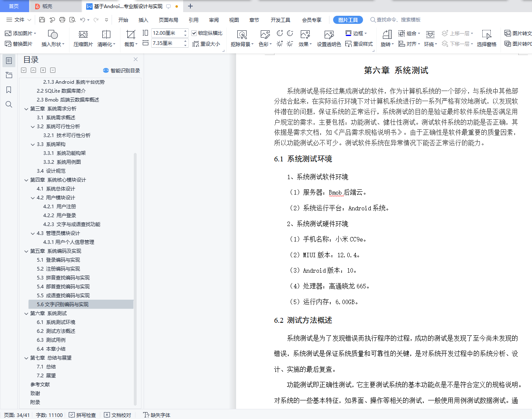Screen dimensions: 532x419
Task: Click 智能识别目录 smart TOC recognition
Action: coord(122,70)
